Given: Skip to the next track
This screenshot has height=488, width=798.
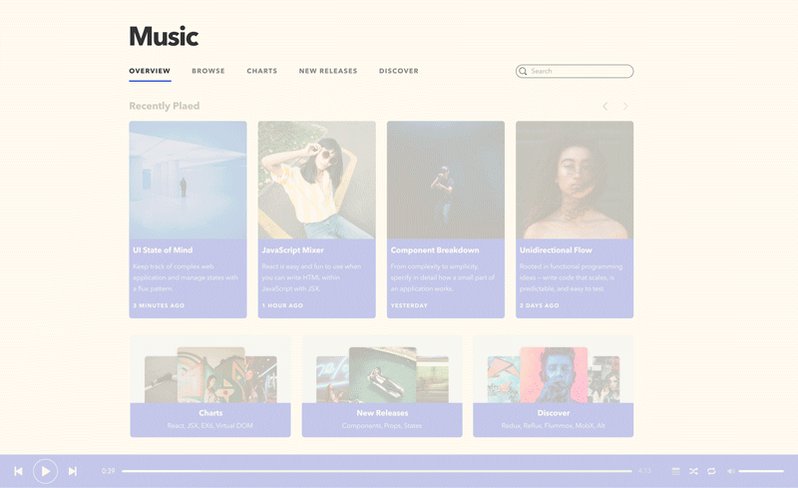Looking at the screenshot, I should (73, 471).
